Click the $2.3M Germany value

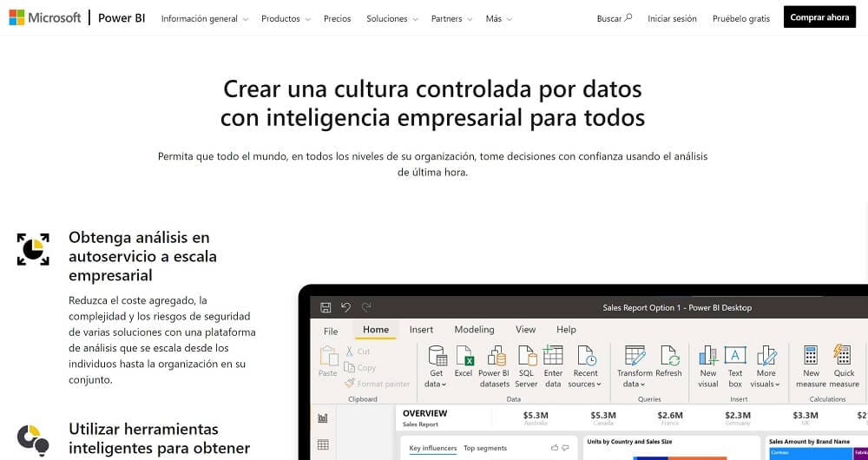[737, 415]
